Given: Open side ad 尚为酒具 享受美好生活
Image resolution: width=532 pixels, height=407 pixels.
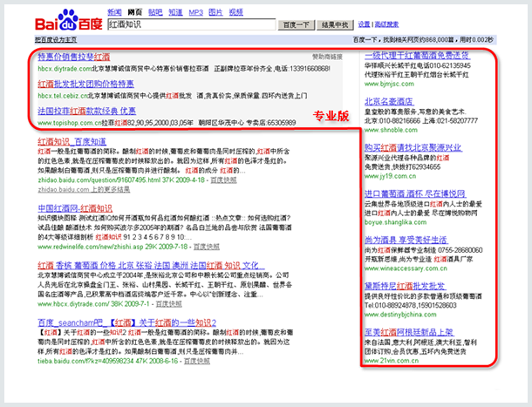Looking at the screenshot, I should [x=406, y=240].
